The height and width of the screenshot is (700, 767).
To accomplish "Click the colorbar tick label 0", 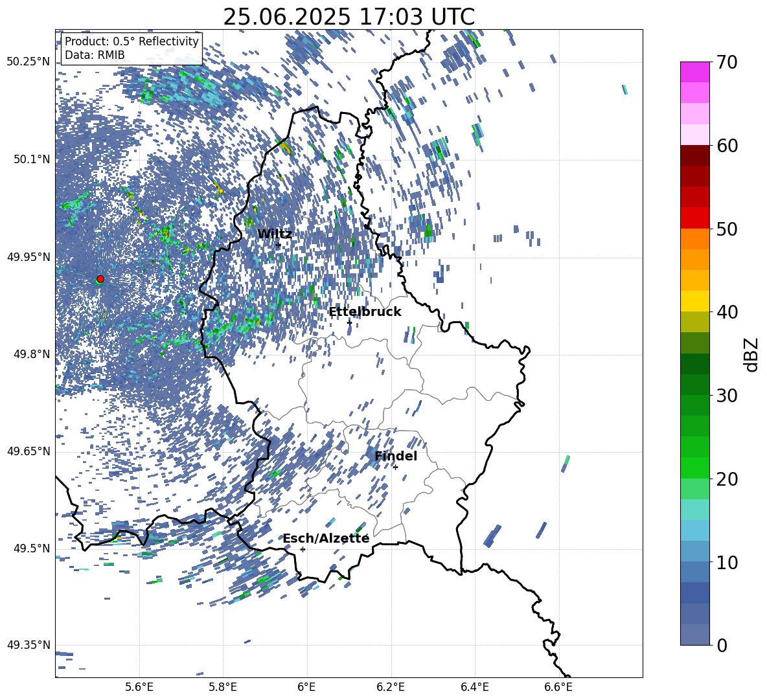I will (x=722, y=645).
